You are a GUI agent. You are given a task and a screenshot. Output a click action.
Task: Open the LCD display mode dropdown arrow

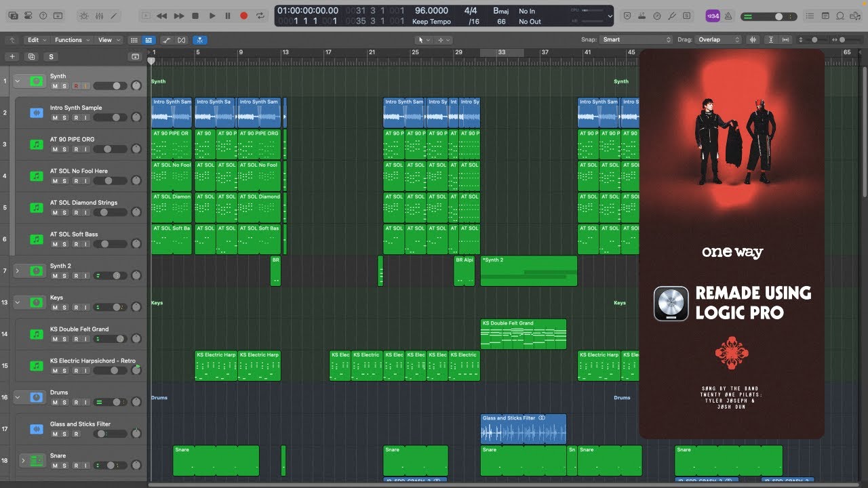pos(610,16)
